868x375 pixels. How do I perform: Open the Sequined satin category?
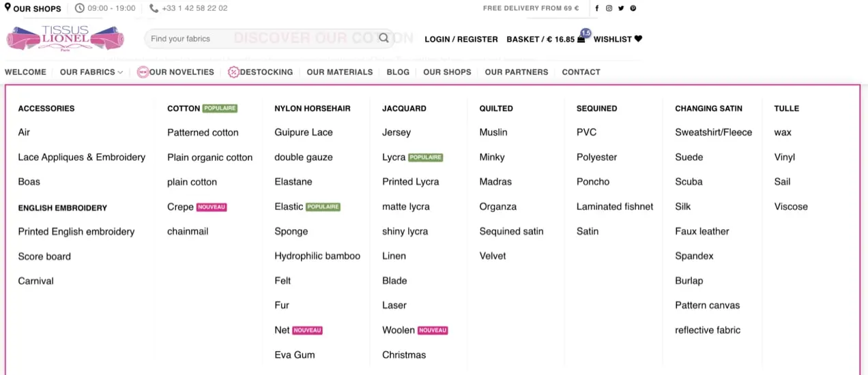(511, 231)
